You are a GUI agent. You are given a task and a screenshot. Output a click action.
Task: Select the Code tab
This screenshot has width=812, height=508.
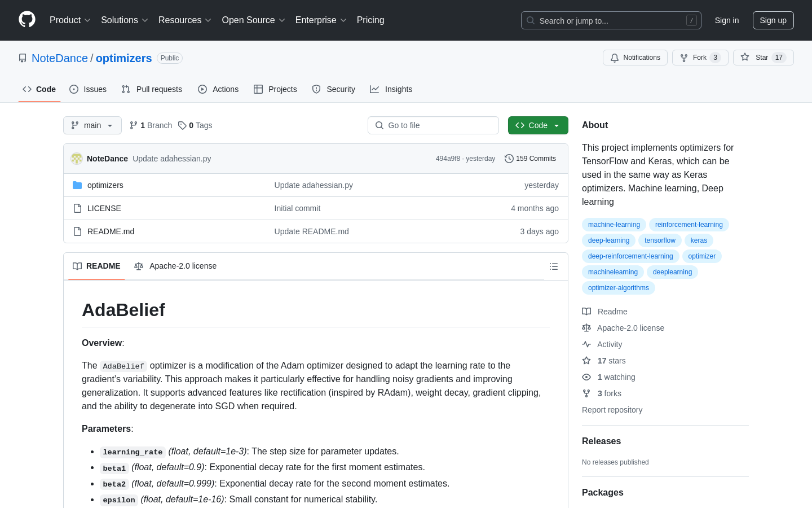click(x=39, y=89)
